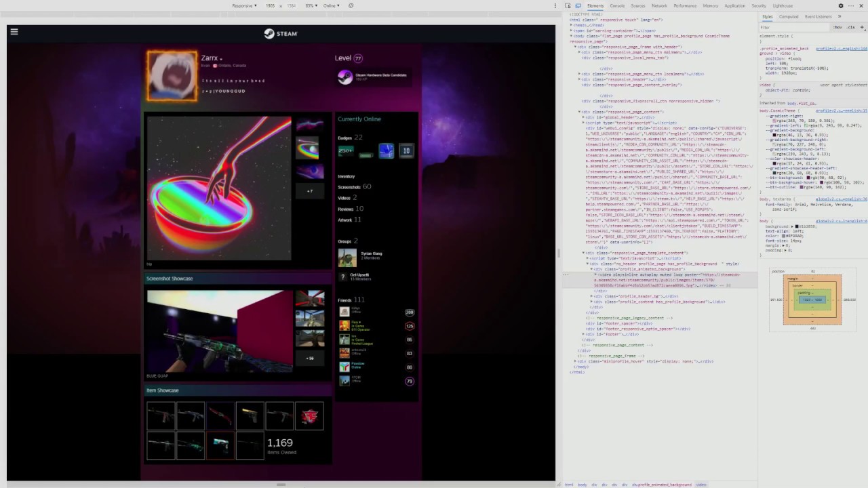Open the large rainbow bowl artwork
This screenshot has width=868, height=488.
point(219,188)
